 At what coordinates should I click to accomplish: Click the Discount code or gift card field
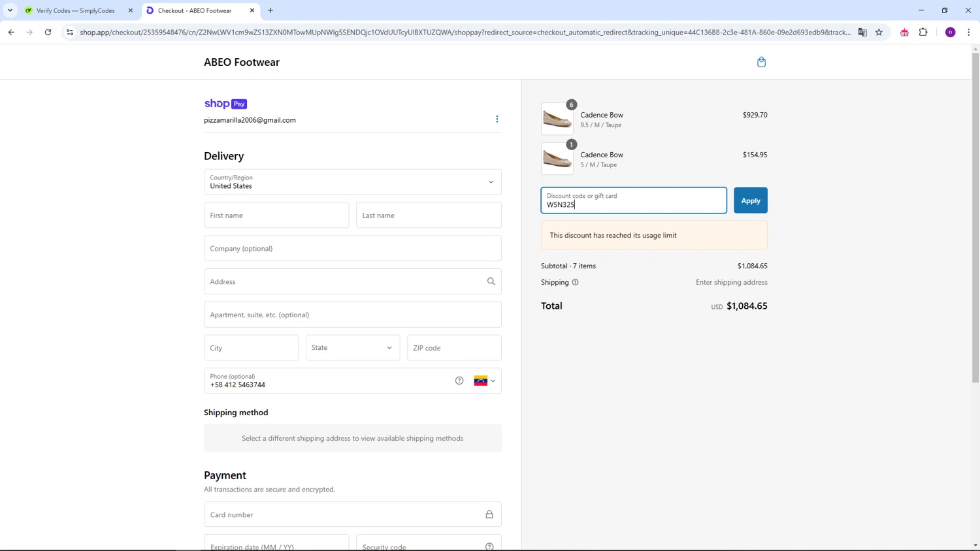(x=634, y=200)
